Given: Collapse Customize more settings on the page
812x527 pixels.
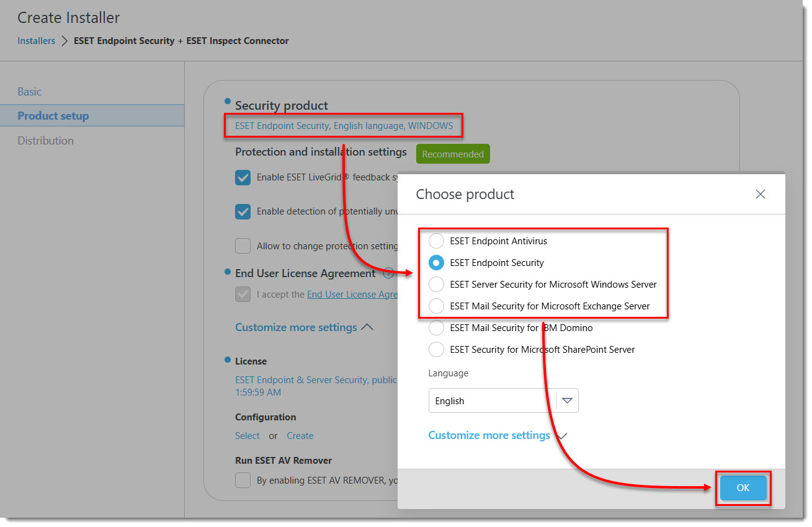Looking at the screenshot, I should (x=304, y=327).
